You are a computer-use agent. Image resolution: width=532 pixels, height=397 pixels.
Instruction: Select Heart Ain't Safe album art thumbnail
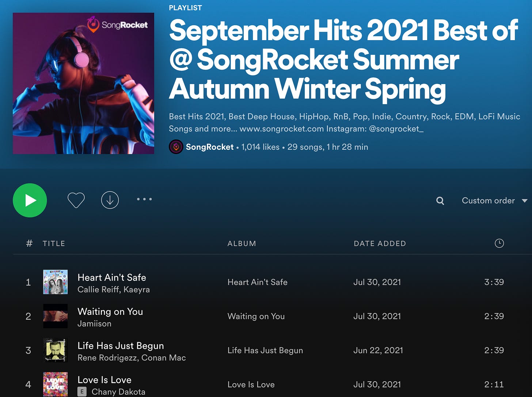[x=55, y=282]
